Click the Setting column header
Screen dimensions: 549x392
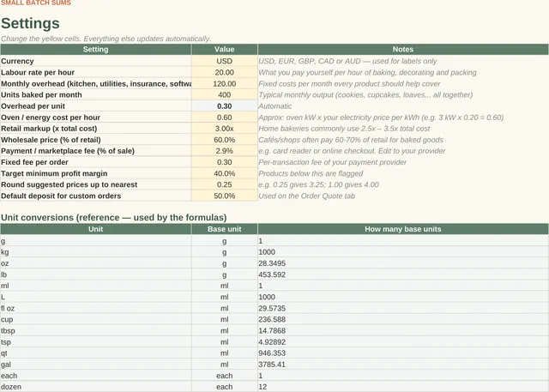click(95, 50)
